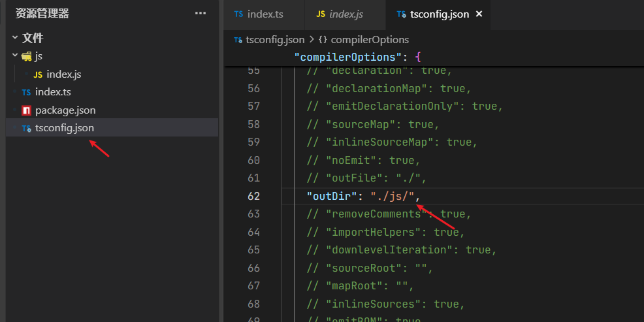Click the TS icon on the index.ts tab
The width and height of the screenshot is (644, 322).
click(x=238, y=14)
